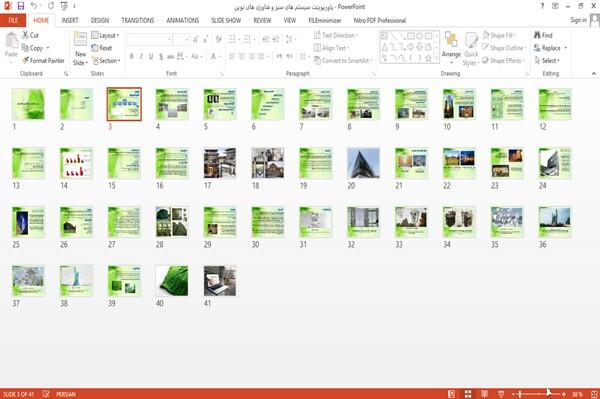Select slide 20 thumbnail
This screenshot has width=600, height=399.
pos(363,163)
